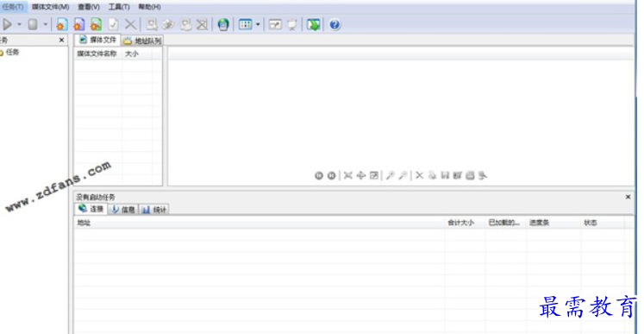Click the options panel icon after view dropdown
The height and width of the screenshot is (334, 644).
click(275, 25)
